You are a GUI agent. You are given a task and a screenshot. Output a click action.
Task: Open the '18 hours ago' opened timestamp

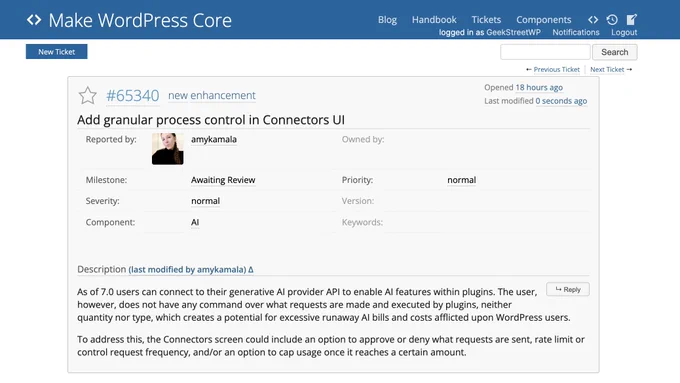click(539, 87)
